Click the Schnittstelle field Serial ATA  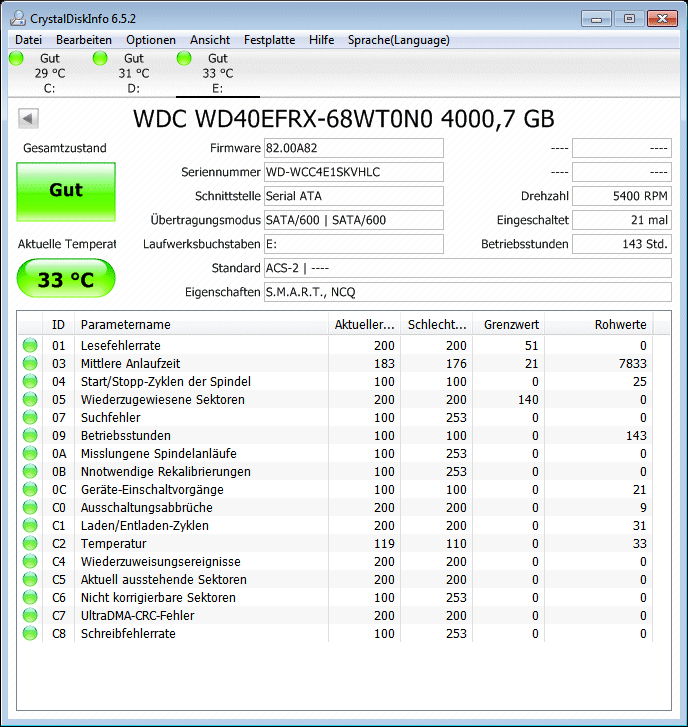click(x=354, y=196)
